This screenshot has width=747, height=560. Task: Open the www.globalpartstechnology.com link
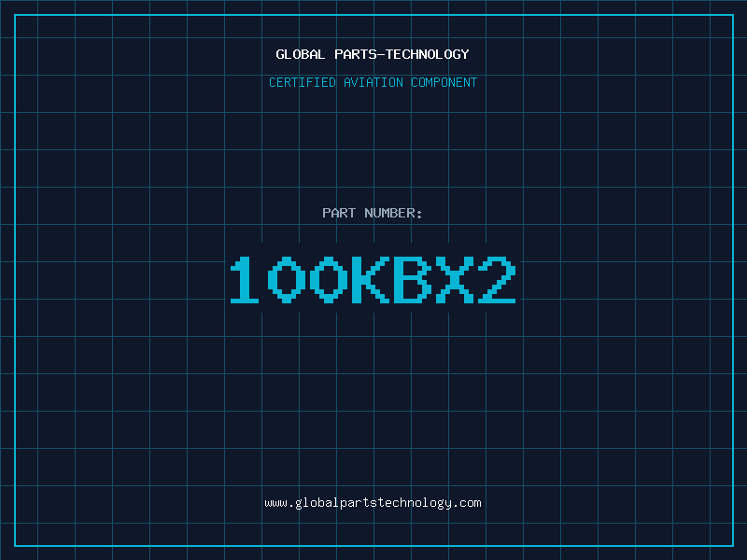click(373, 503)
